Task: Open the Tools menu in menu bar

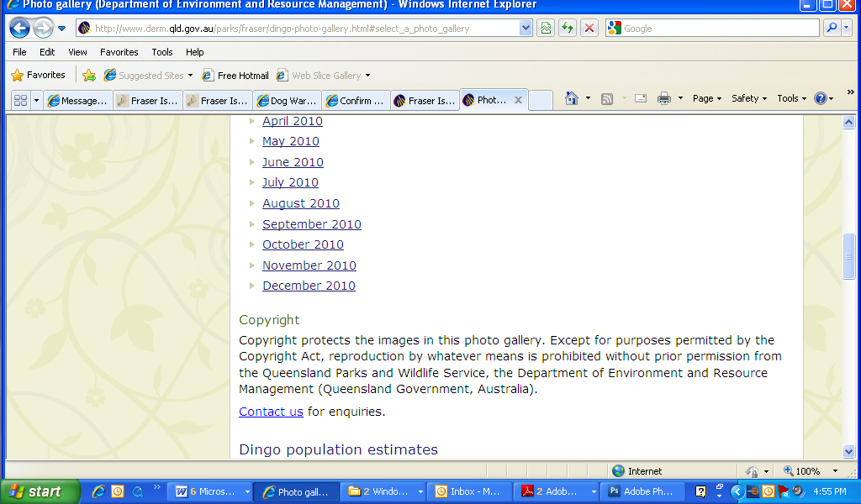Action: point(161,52)
